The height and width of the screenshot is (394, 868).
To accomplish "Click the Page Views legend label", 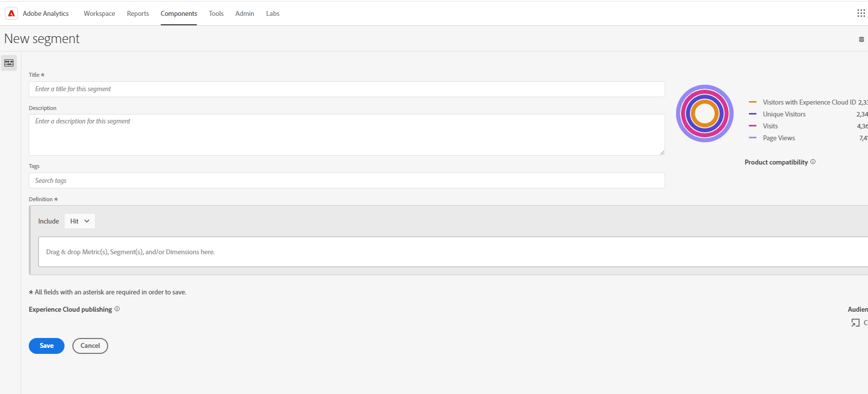I will click(x=779, y=138).
